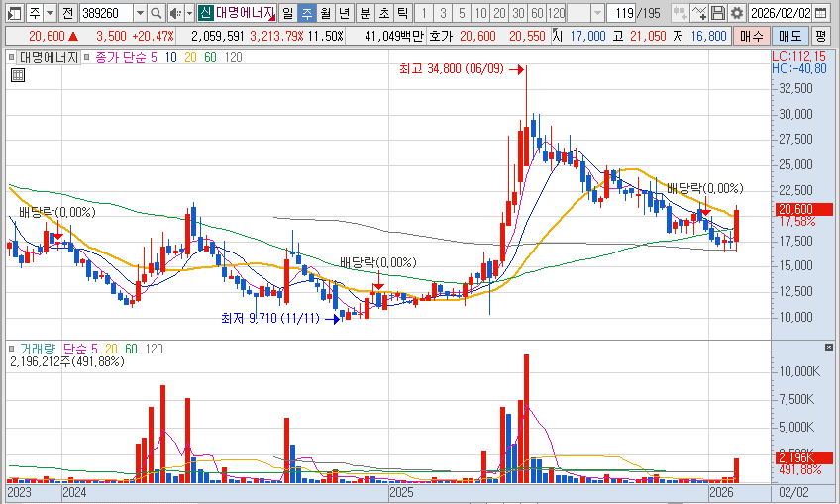Screen dimensions: 840x504
Task: Toggle the side panel icon at toolbar start
Action: point(15,12)
